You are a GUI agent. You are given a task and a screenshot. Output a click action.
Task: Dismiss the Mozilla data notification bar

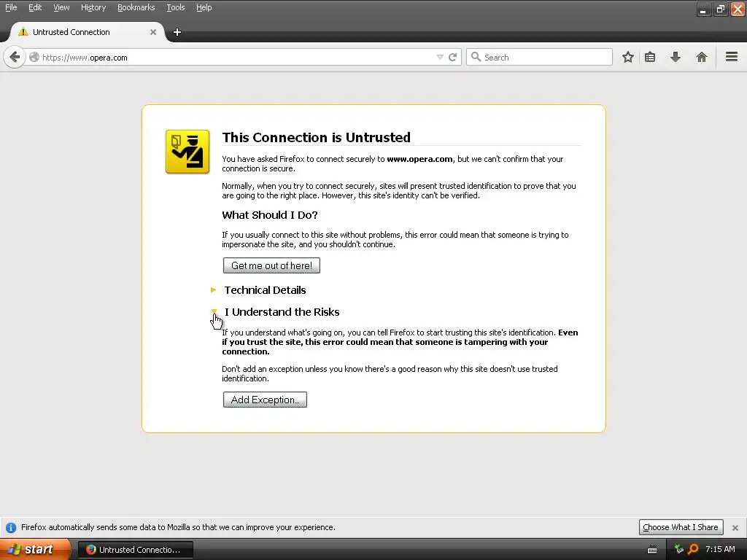(735, 528)
